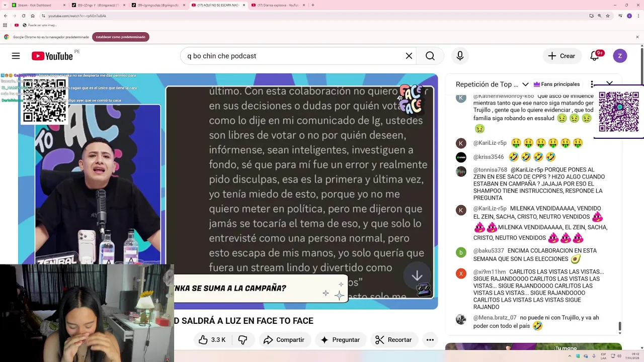Open chat options three-dot menu
The image size is (644, 362).
pyautogui.click(x=592, y=84)
